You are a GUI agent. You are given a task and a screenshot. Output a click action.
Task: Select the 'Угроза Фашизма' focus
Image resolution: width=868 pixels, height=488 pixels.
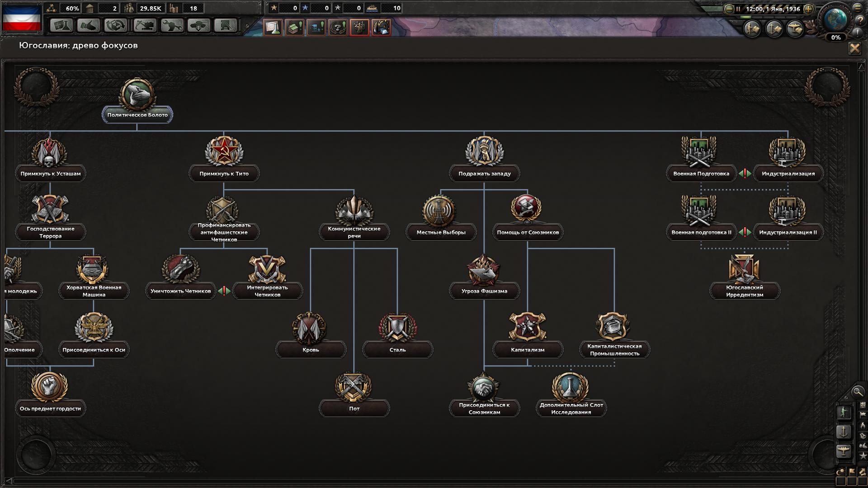tap(484, 276)
